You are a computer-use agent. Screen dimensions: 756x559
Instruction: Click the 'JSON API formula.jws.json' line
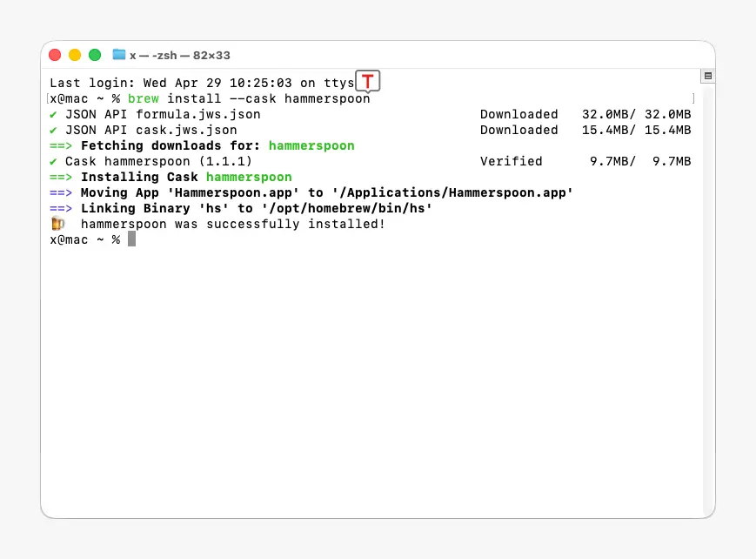tap(163, 114)
